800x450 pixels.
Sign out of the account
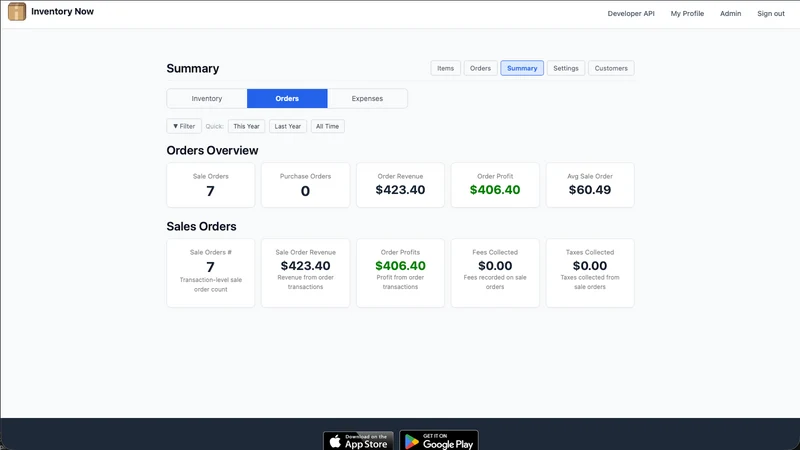771,13
